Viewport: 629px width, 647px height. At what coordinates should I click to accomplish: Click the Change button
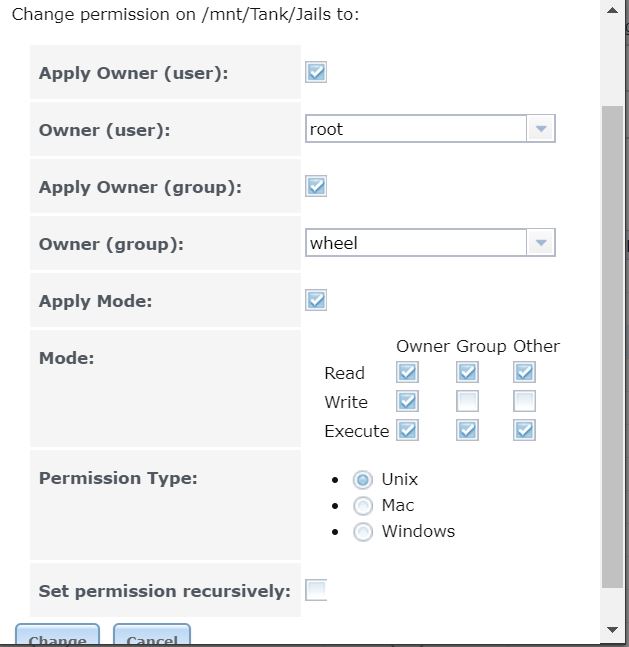(57, 638)
